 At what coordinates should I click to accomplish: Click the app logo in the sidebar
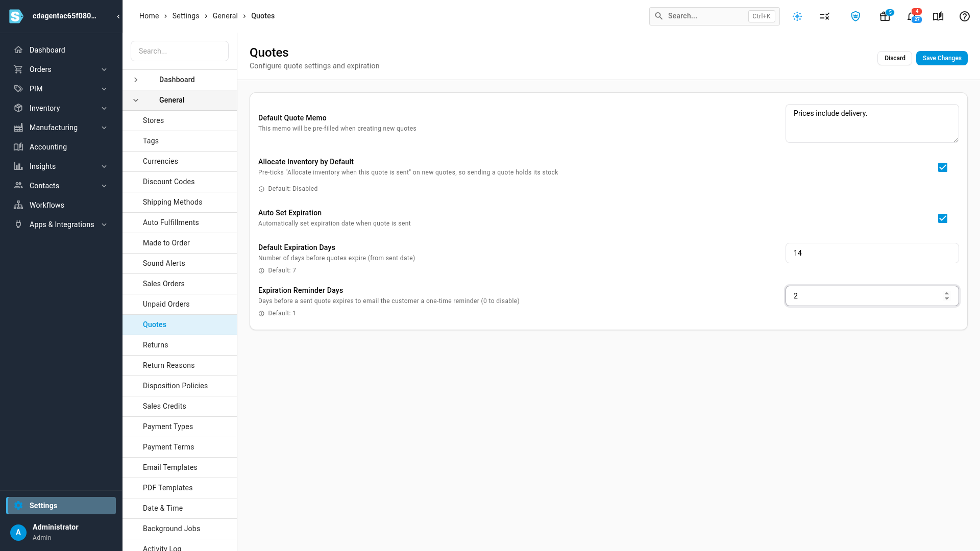coord(16,16)
